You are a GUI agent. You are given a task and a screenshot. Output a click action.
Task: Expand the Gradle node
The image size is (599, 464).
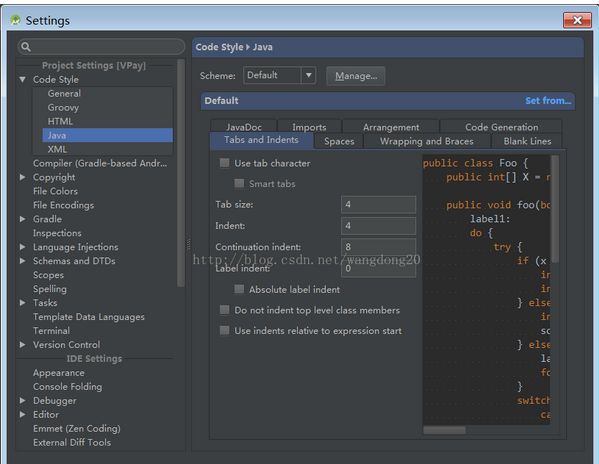[x=23, y=219]
